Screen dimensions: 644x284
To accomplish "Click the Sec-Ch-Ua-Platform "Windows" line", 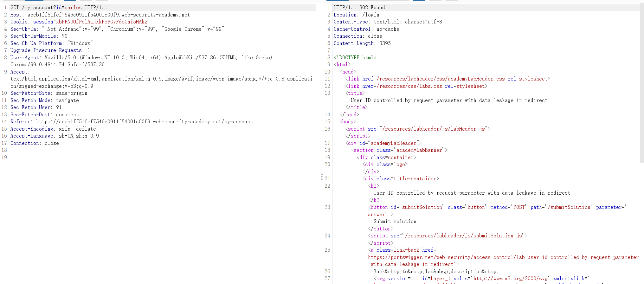I will tap(52, 43).
